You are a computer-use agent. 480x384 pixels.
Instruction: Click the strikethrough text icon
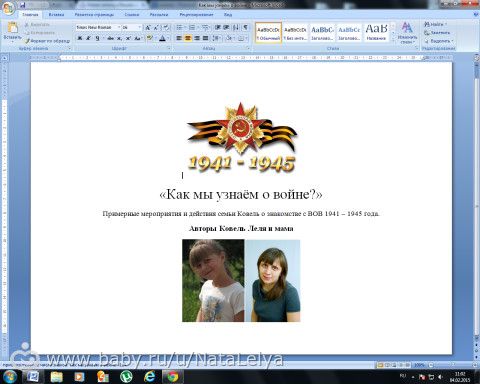point(111,38)
